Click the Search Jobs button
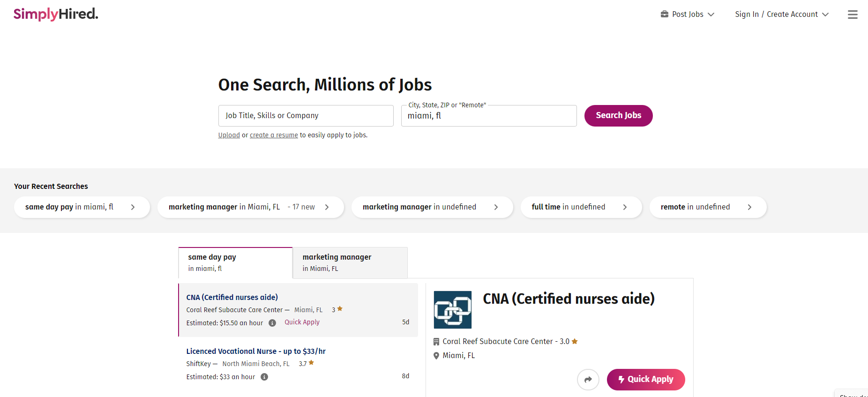868x397 pixels. click(x=618, y=115)
